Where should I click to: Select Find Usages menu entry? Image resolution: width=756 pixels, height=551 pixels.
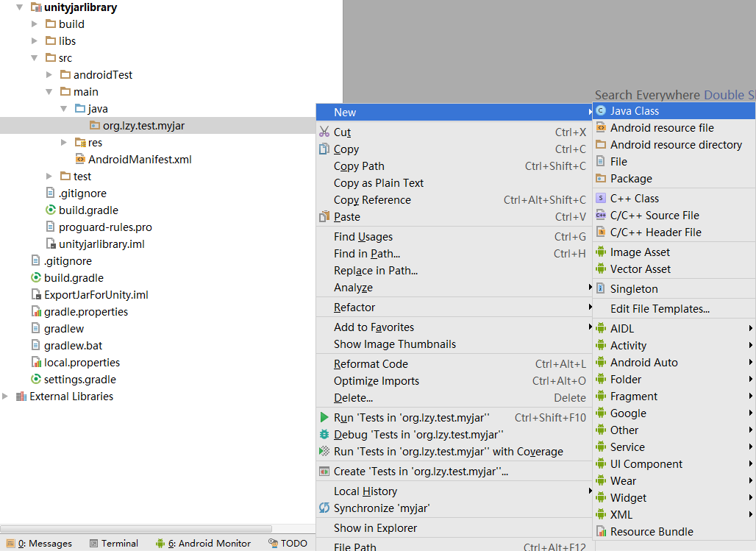coord(454,236)
